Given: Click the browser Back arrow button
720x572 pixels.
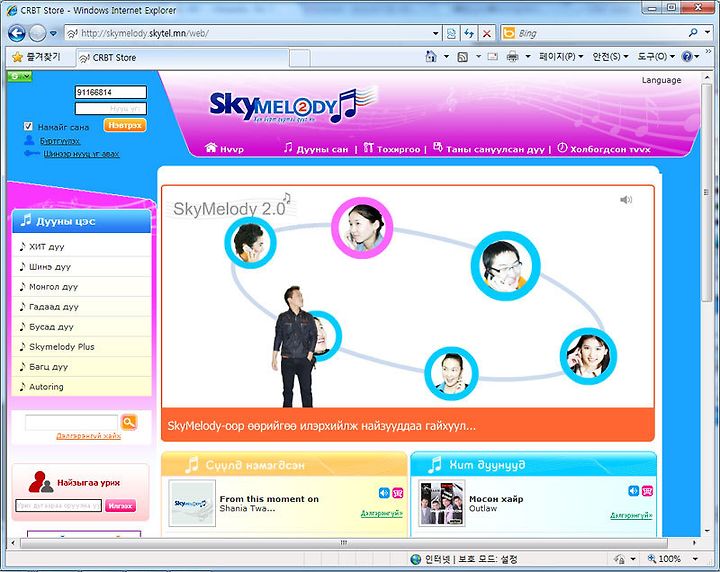Looking at the screenshot, I should [x=17, y=33].
